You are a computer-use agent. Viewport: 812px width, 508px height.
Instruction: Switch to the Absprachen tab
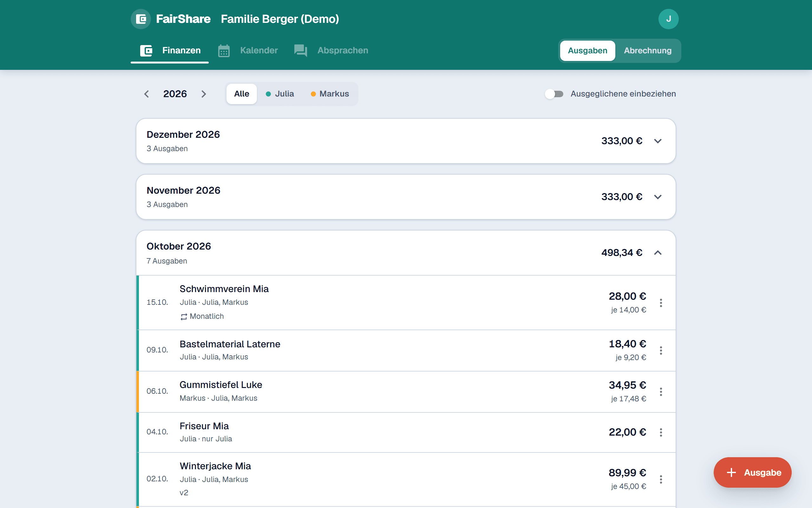(x=331, y=50)
